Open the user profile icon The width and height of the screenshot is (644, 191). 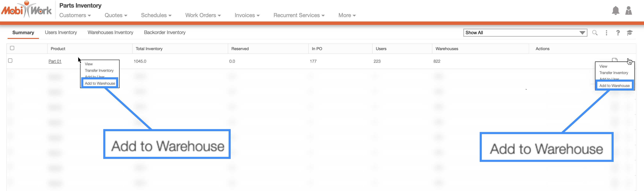628,11
